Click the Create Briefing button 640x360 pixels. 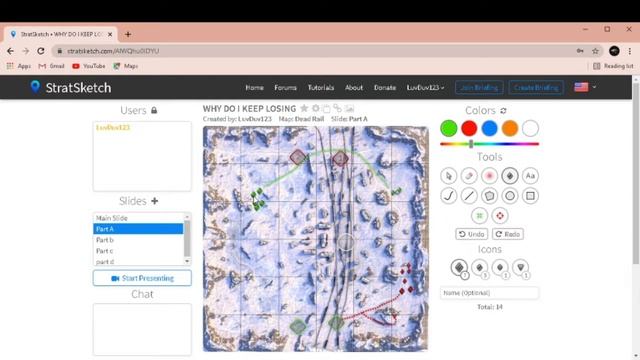pos(536,87)
